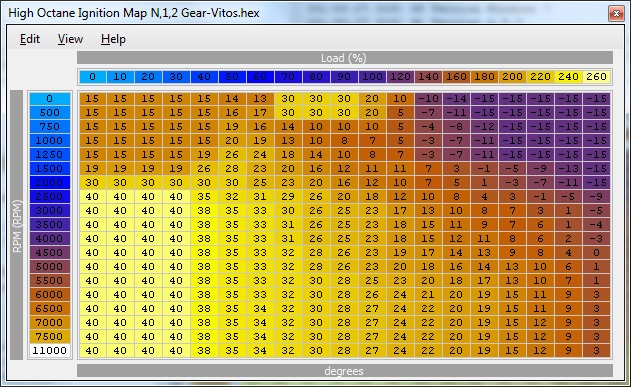
Task: Click the 2 cell at RPM 4000, Load 240
Action: 568,239
